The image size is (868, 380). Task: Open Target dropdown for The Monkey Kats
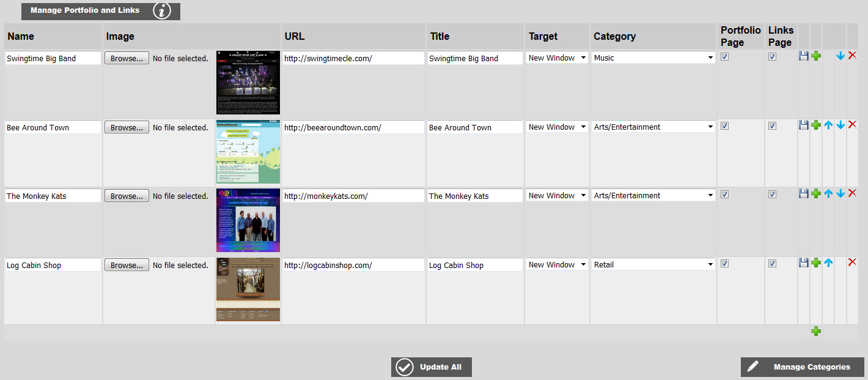tap(557, 195)
